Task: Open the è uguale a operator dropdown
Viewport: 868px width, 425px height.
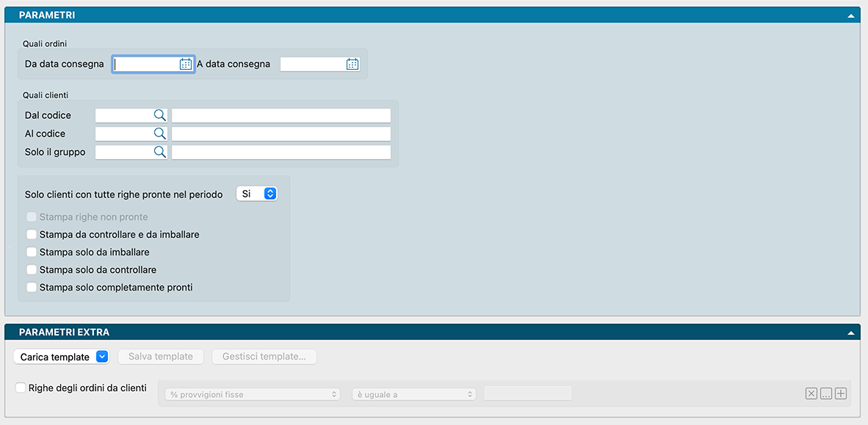Action: [x=414, y=394]
